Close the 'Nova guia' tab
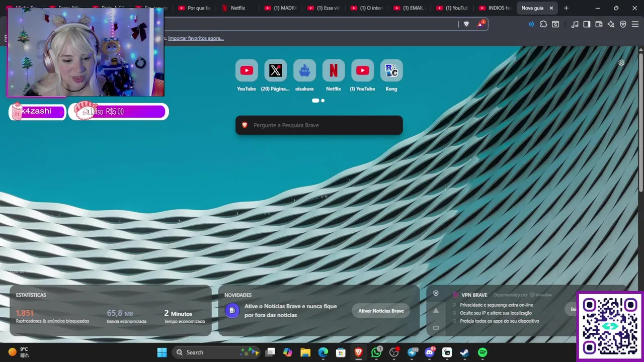 point(551,8)
